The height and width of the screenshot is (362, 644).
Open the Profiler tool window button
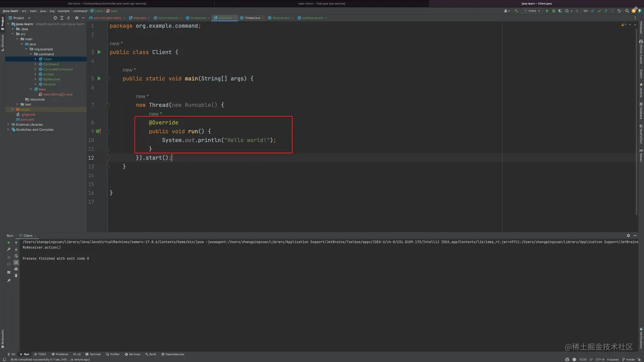tap(113, 354)
